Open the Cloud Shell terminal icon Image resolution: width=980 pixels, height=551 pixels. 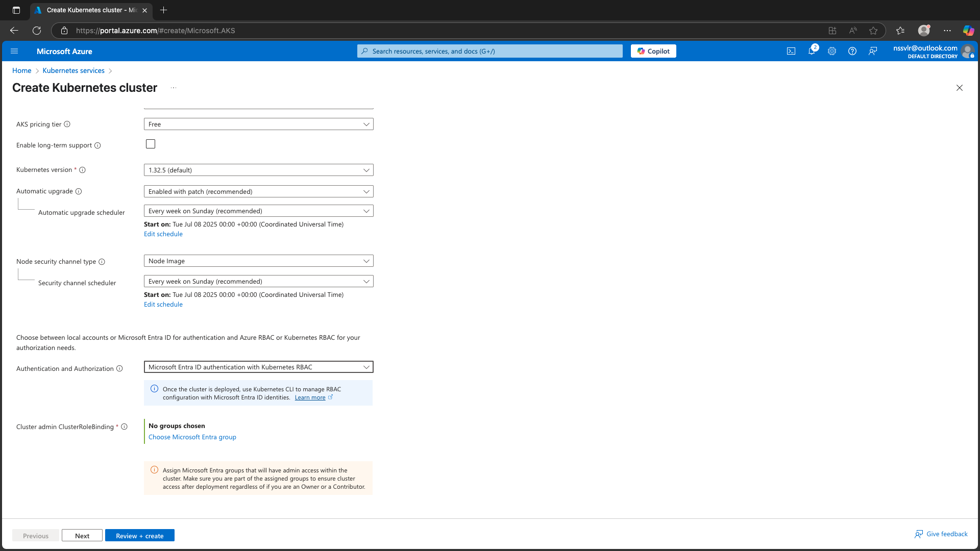click(791, 51)
